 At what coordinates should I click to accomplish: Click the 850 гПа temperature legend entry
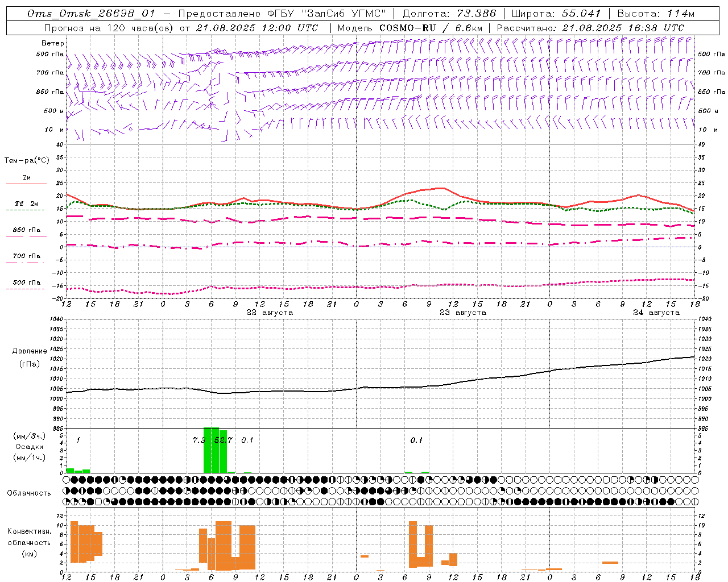tap(27, 230)
